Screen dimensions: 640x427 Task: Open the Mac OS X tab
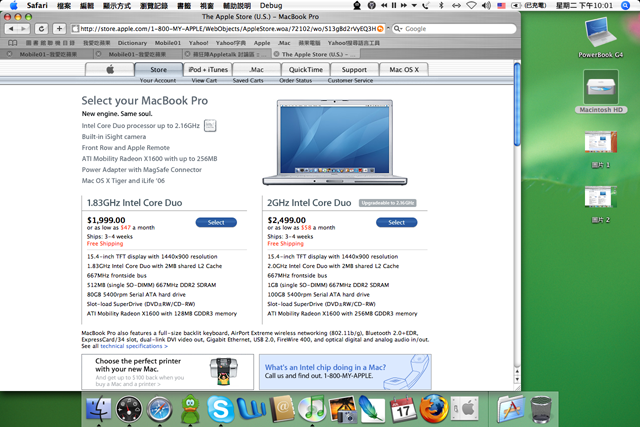click(x=404, y=69)
